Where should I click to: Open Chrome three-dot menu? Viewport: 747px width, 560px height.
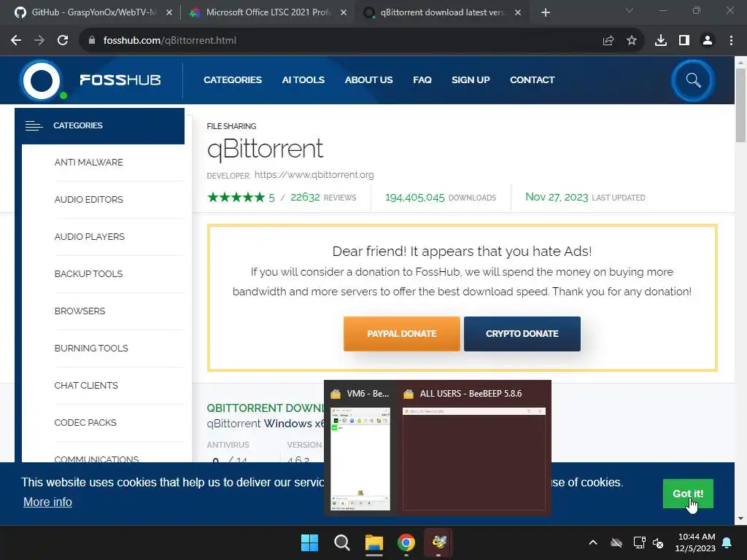(731, 41)
